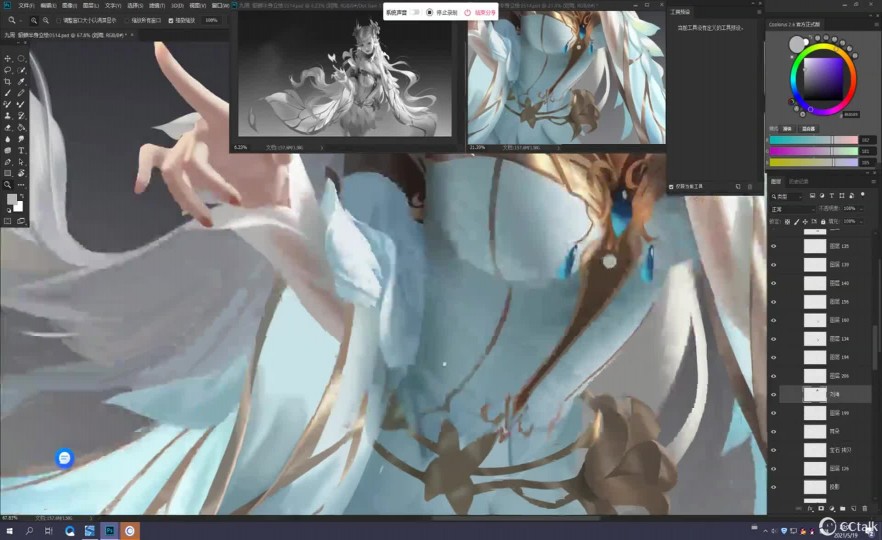
Task: Select the Eyedropper tool
Action: pos(21,82)
